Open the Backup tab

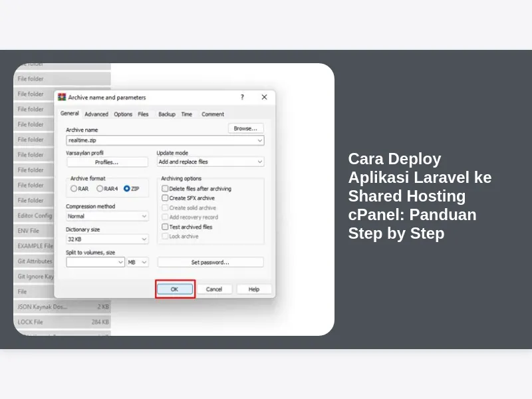point(167,114)
